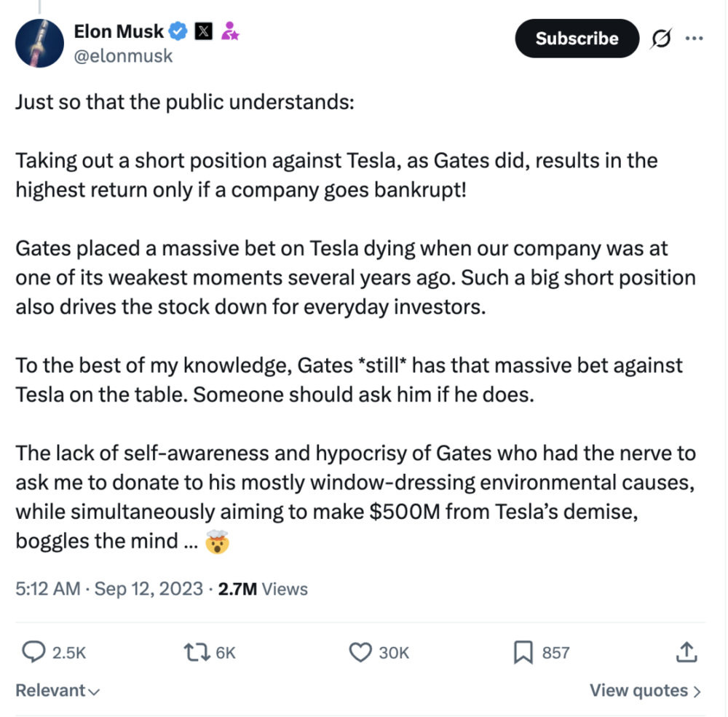This screenshot has width=728, height=717.
Task: Click the share upload icon
Action: coord(686,652)
